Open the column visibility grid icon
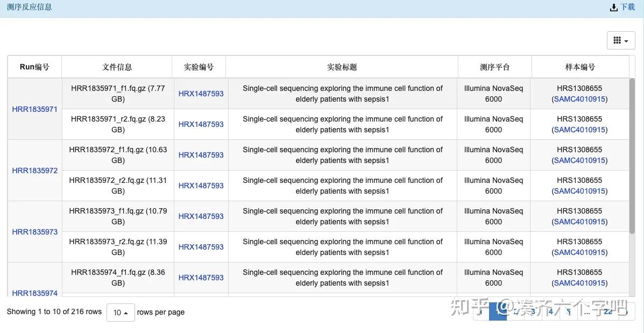The image size is (644, 333). (617, 40)
